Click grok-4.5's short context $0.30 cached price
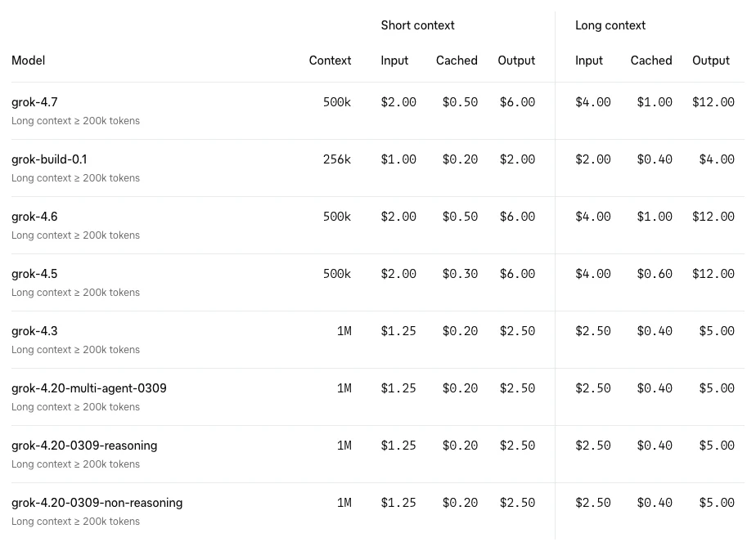The width and height of the screenshot is (756, 551). [460, 274]
